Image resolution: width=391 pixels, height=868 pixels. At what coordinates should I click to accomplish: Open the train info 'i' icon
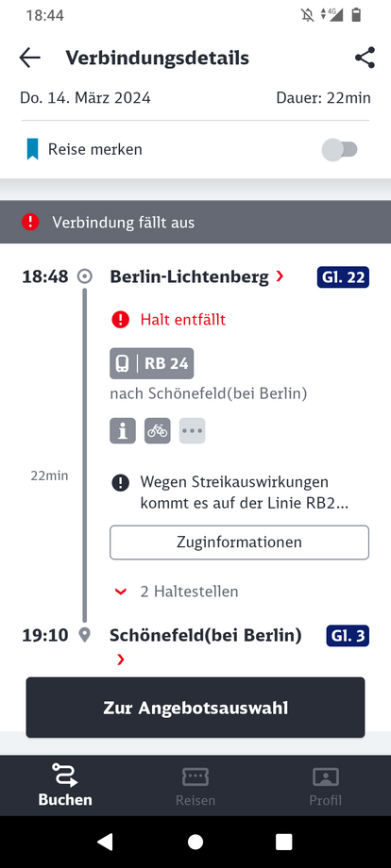(x=123, y=430)
